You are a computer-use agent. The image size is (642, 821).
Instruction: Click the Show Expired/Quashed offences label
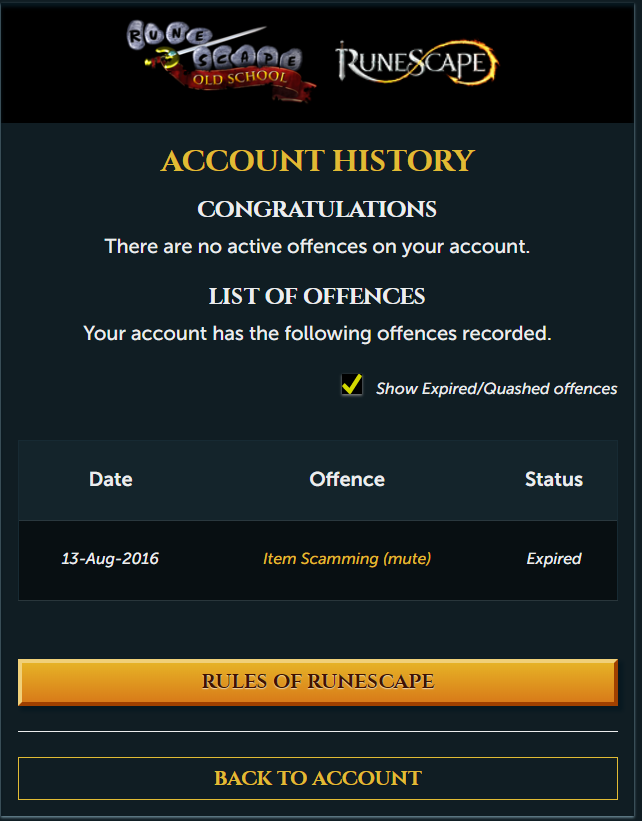(496, 389)
